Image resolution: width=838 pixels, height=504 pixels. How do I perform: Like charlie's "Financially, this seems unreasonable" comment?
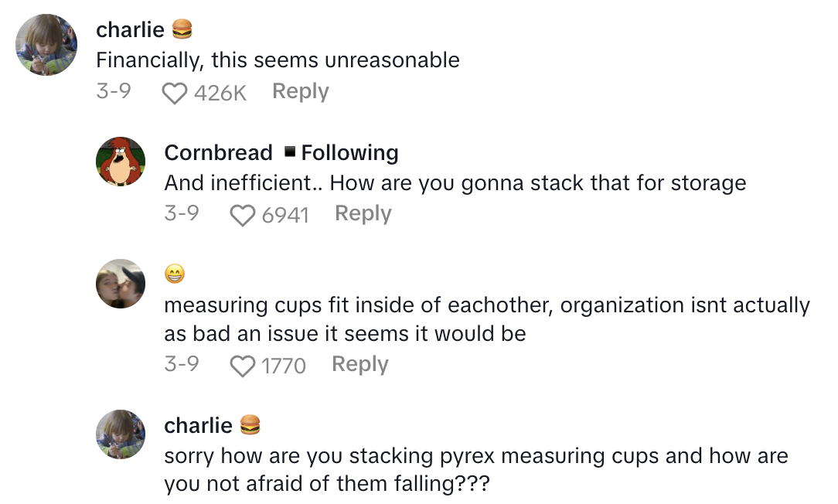click(175, 93)
